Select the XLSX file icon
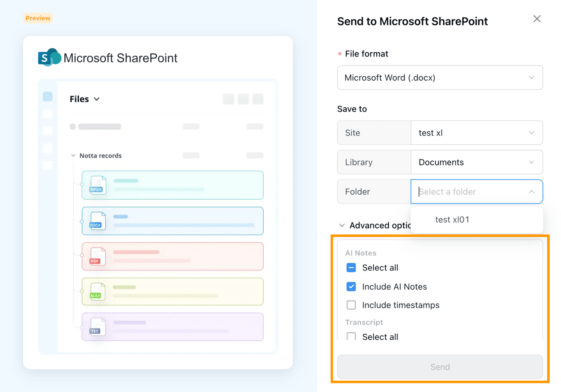Image resolution: width=561 pixels, height=392 pixels. [x=98, y=291]
